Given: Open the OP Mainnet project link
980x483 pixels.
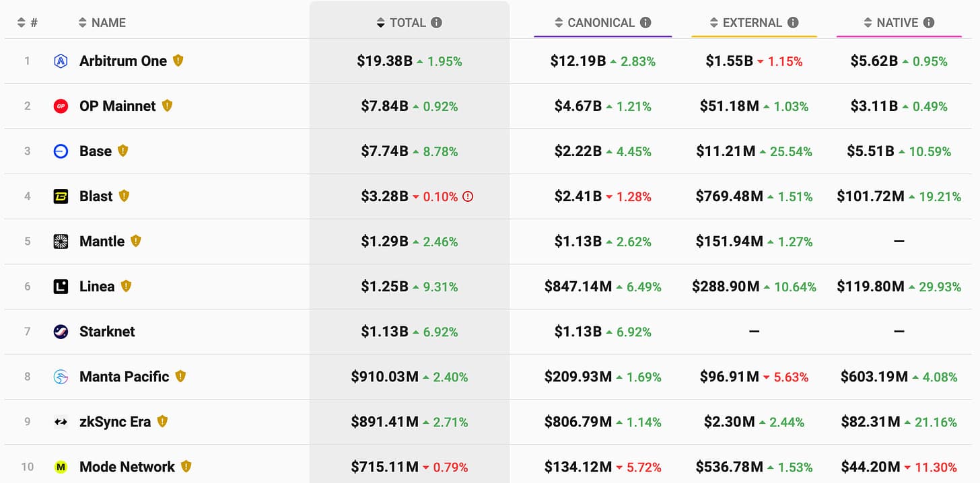Looking at the screenshot, I should (x=117, y=106).
